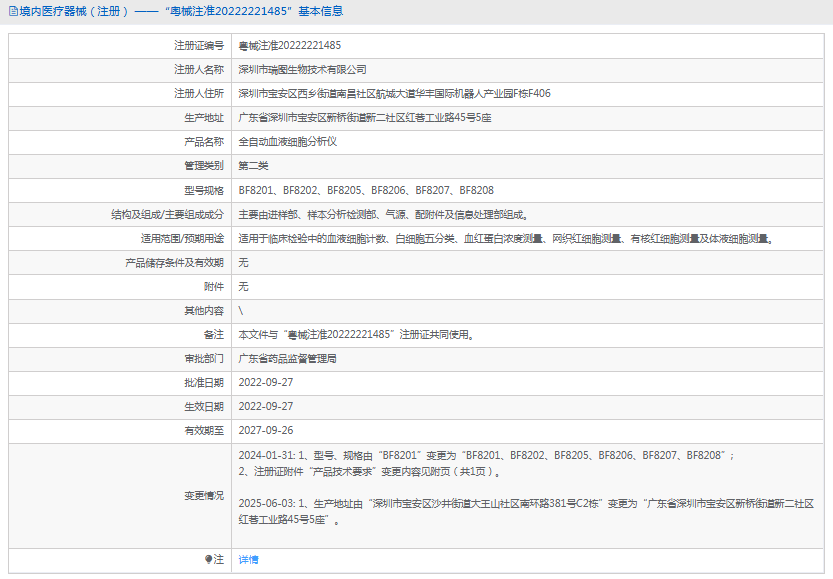833x579 pixels.
Task: Click 无 in the 产品储存条件及有效期 row
Action: (x=243, y=262)
